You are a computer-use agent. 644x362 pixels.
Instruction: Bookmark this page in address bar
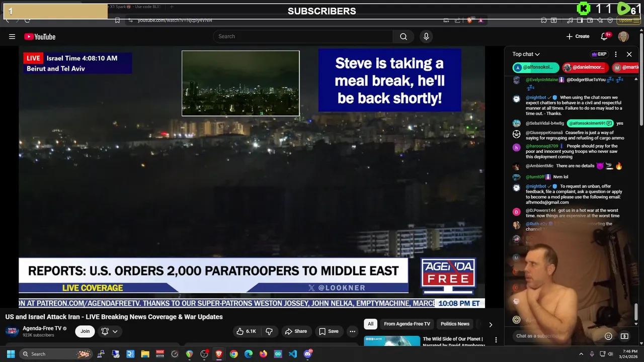117,20
